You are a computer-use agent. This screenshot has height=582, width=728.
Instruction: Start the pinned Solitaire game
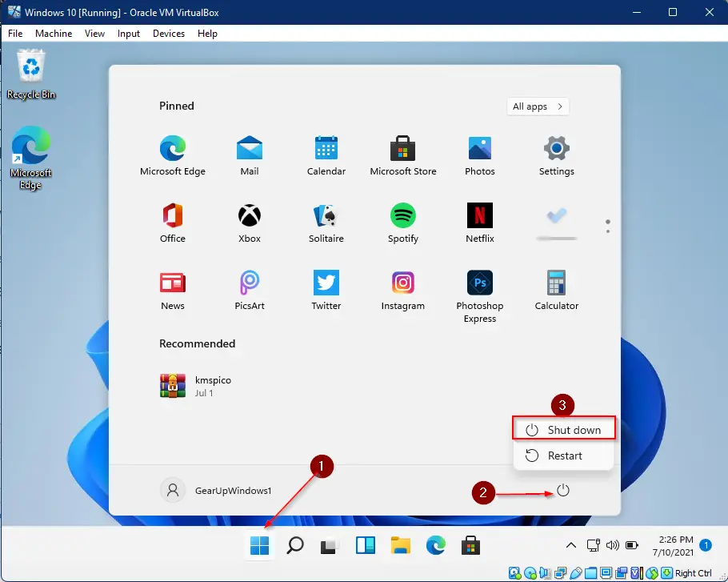pos(326,223)
